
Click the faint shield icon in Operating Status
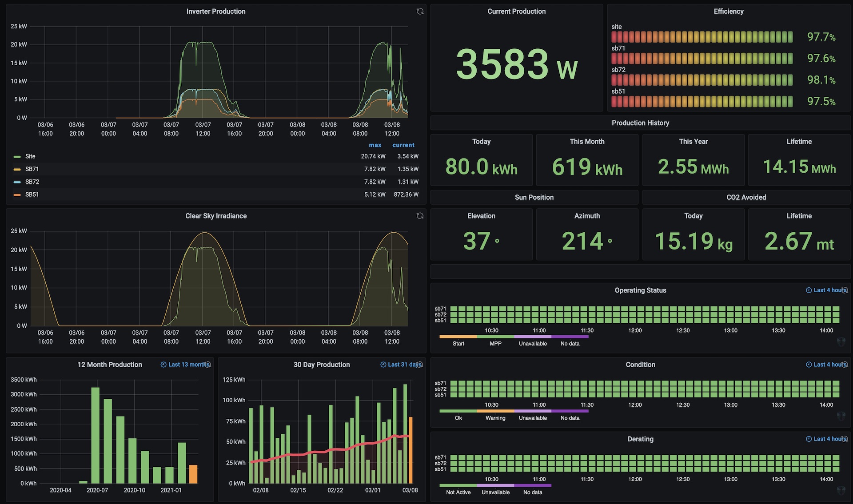[841, 342]
